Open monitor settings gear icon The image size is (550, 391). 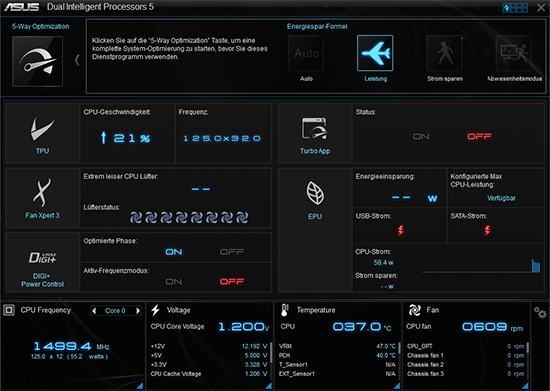click(540, 312)
